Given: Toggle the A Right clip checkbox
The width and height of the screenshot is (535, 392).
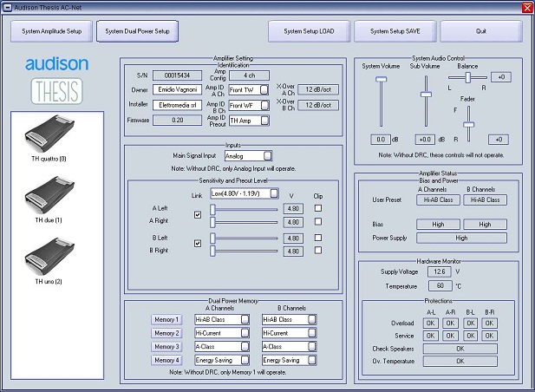Looking at the screenshot, I should 318,221.
